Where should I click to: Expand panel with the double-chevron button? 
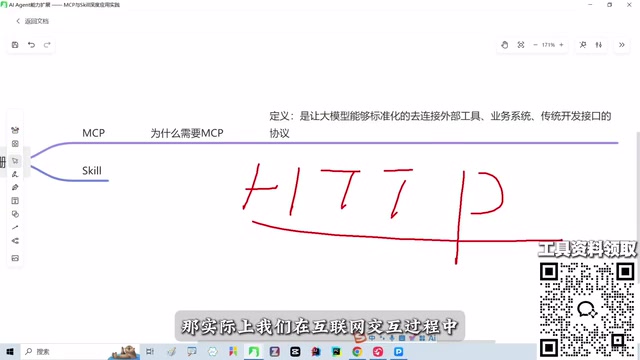[622, 45]
